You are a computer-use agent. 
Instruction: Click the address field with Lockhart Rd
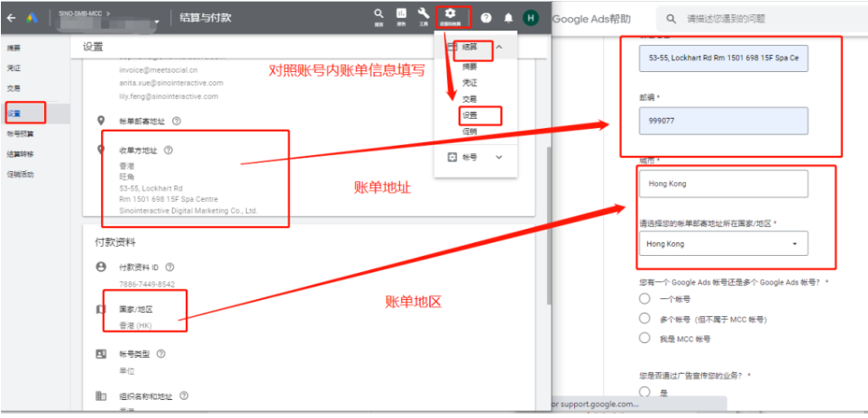723,58
